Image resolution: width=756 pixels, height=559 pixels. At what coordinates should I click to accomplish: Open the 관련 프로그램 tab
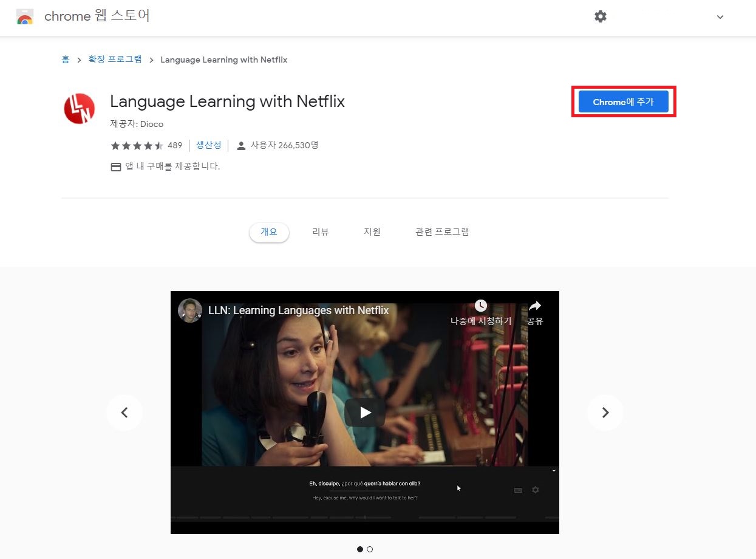pos(442,231)
